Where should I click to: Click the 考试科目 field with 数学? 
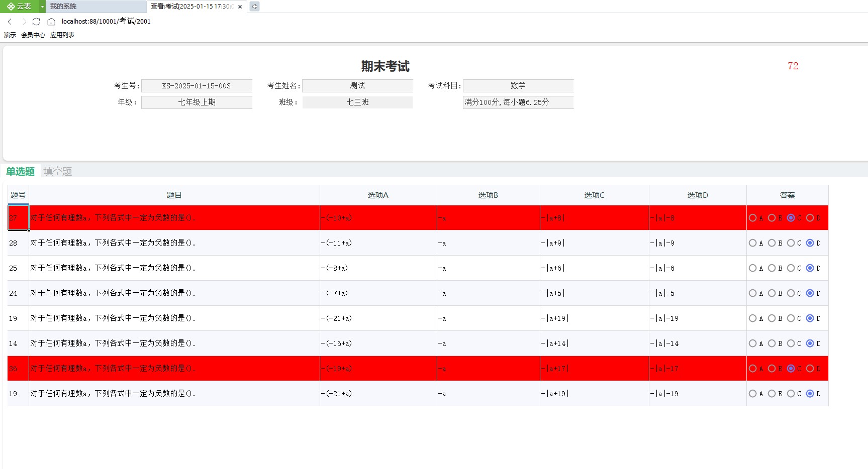click(518, 86)
